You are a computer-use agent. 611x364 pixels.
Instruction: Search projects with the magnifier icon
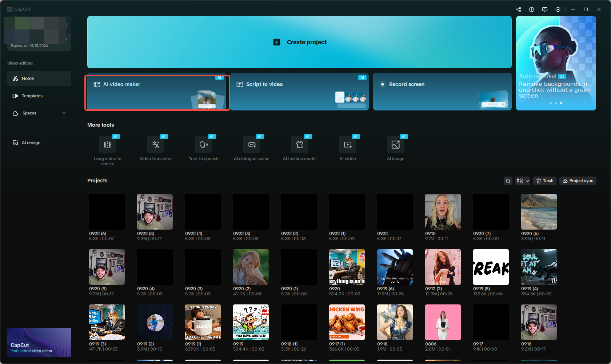[x=508, y=181]
